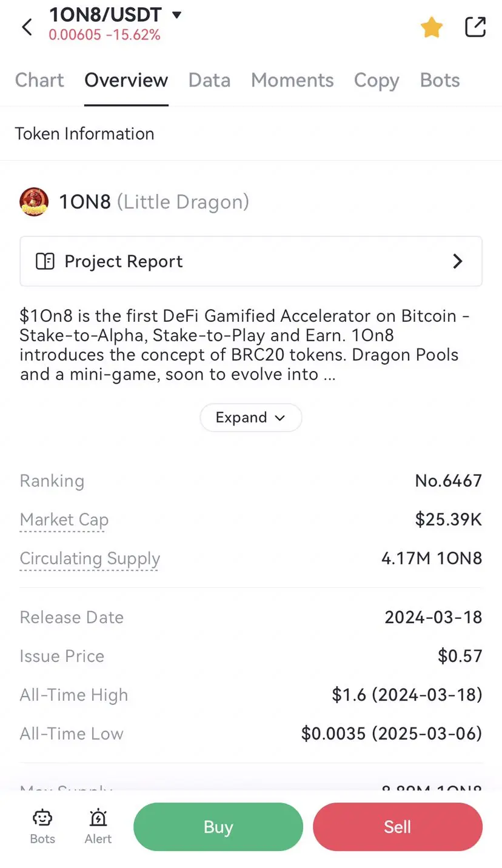This screenshot has width=502, height=868.
Task: Open the 1ON8/USDT pair dropdown arrow
Action: [x=177, y=15]
